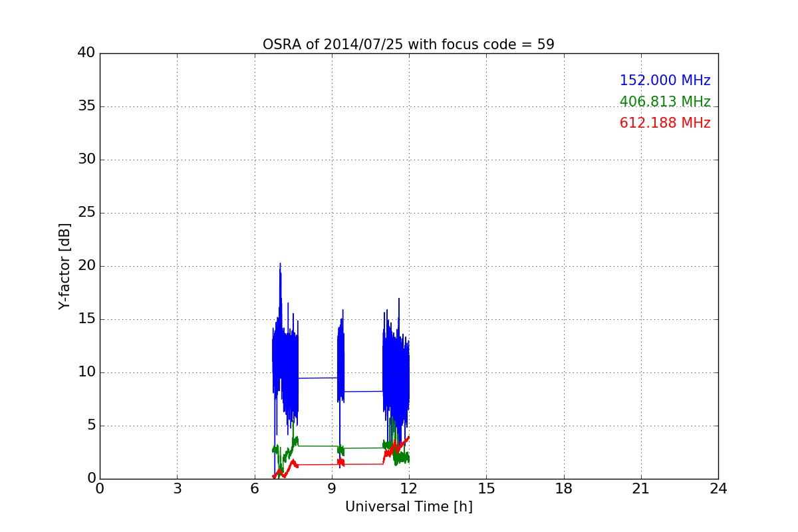Image resolution: width=798 pixels, height=532 pixels.
Task: Click the Y-factor [dB] axis label
Action: pos(65,266)
